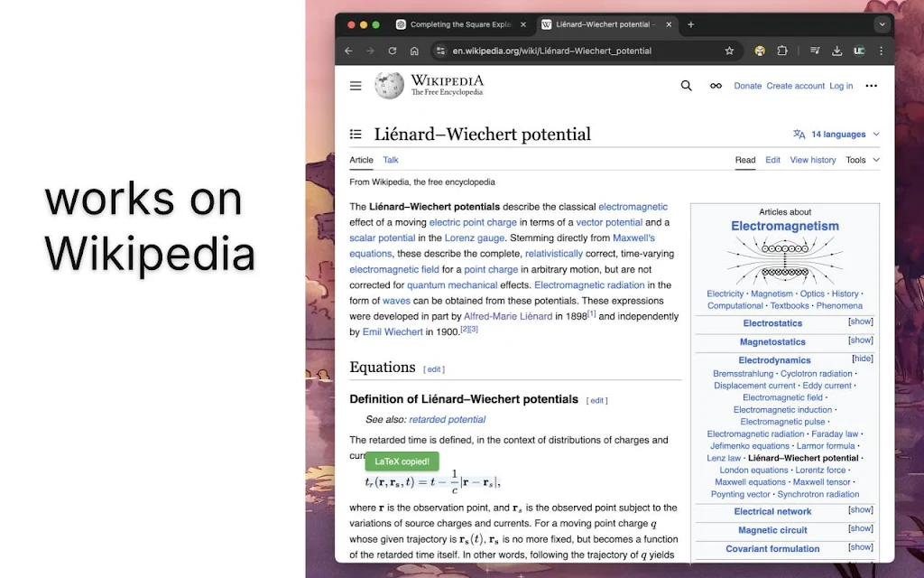
Task: Click the Log in link
Action: 841,86
